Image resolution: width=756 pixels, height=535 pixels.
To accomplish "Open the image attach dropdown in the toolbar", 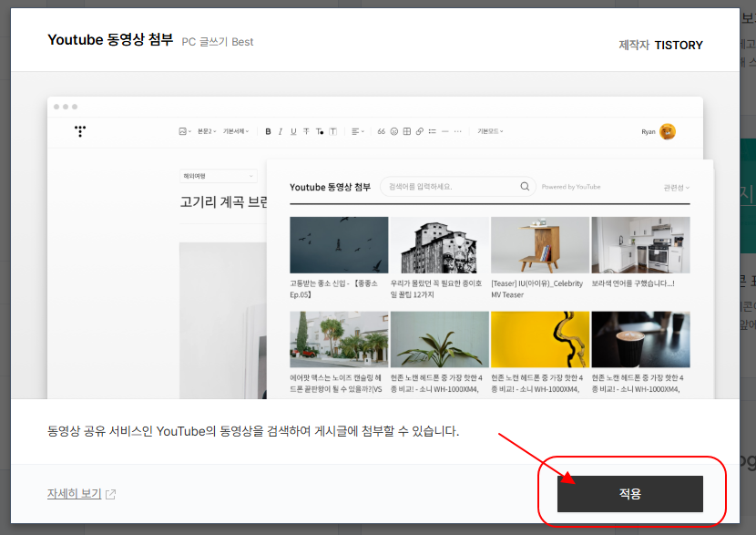I will pos(185,131).
